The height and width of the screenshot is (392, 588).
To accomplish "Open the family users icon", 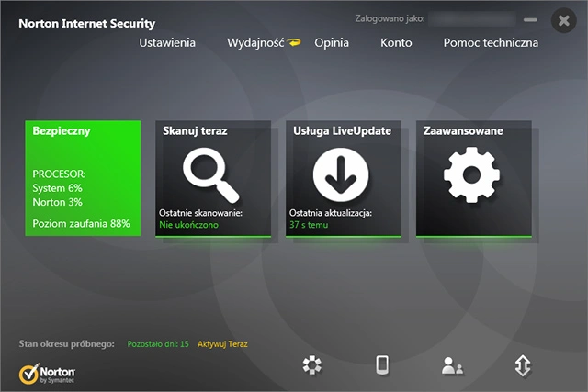I will pos(452,365).
